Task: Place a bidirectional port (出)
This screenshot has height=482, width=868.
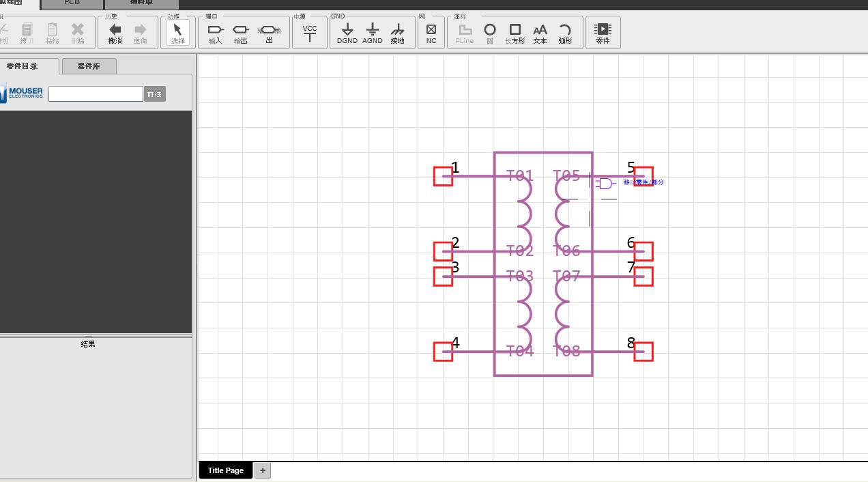Action: (x=269, y=33)
